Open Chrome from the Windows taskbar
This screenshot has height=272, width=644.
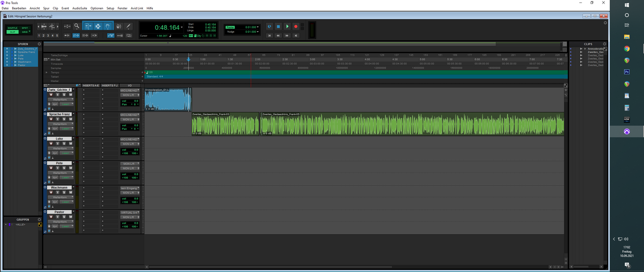click(626, 49)
